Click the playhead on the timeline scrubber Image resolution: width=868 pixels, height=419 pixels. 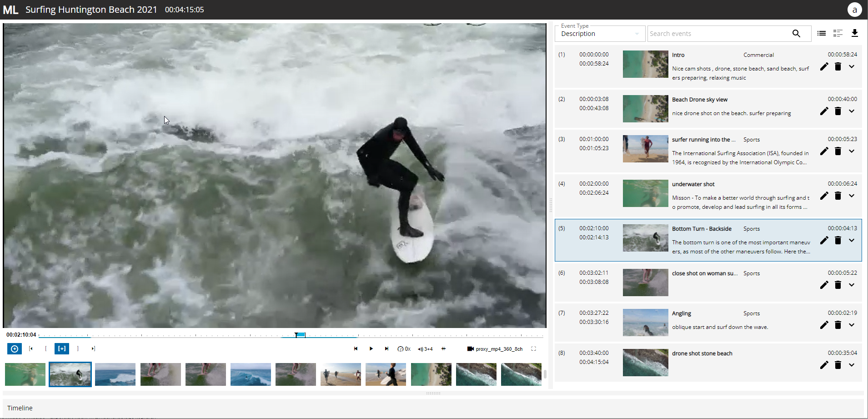tap(296, 335)
